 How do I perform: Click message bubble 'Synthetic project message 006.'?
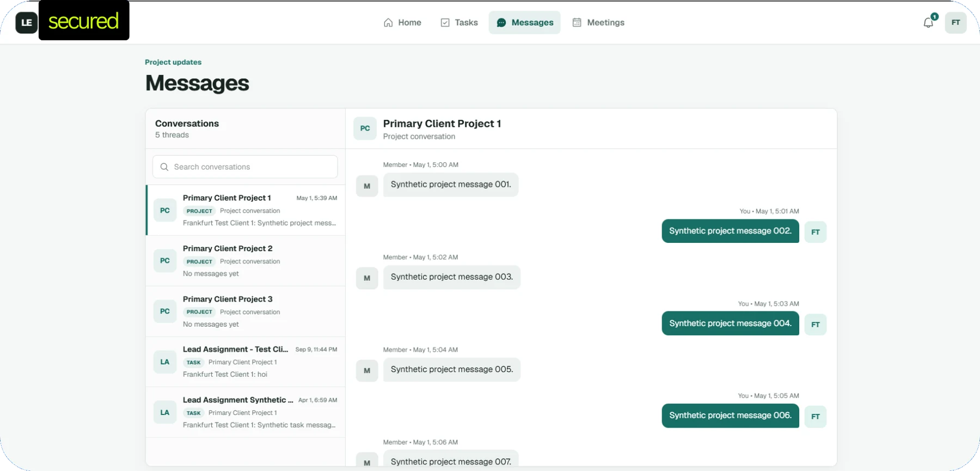(x=730, y=415)
